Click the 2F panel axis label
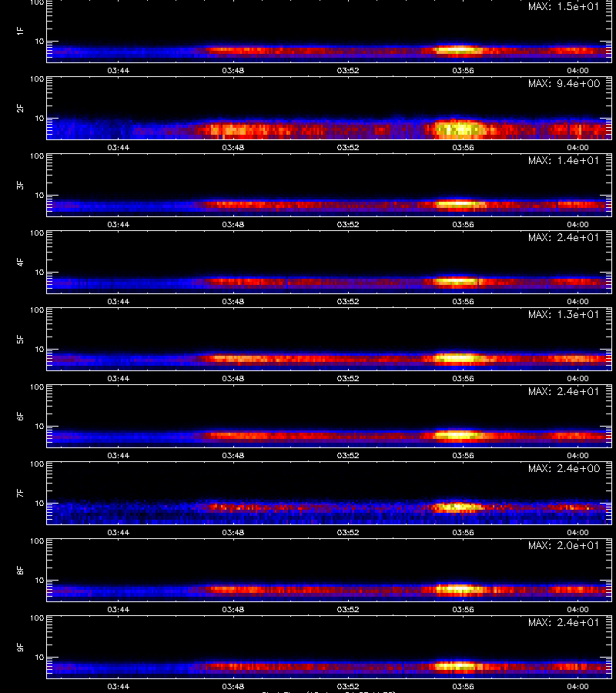The height and width of the screenshot is (693, 616). tap(20, 109)
